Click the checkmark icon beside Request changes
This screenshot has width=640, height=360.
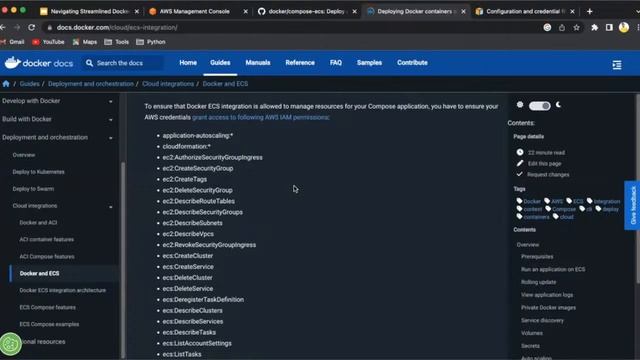coord(519,174)
